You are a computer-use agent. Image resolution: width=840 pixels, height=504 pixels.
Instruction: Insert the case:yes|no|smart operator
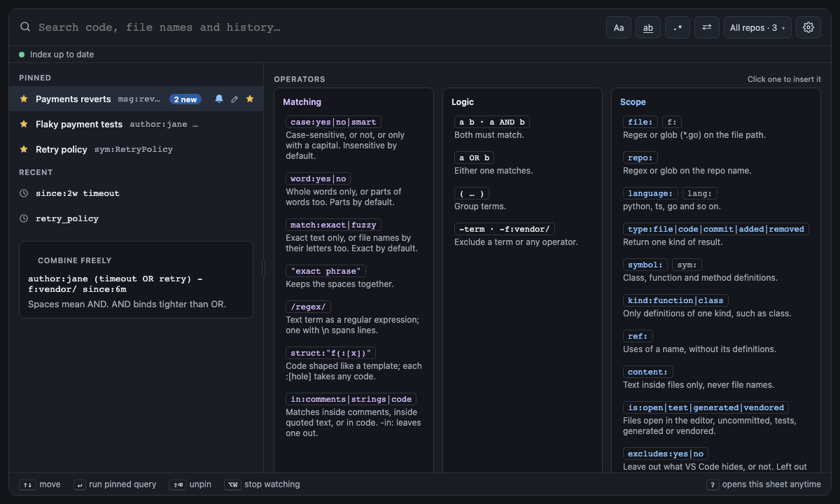[333, 122]
